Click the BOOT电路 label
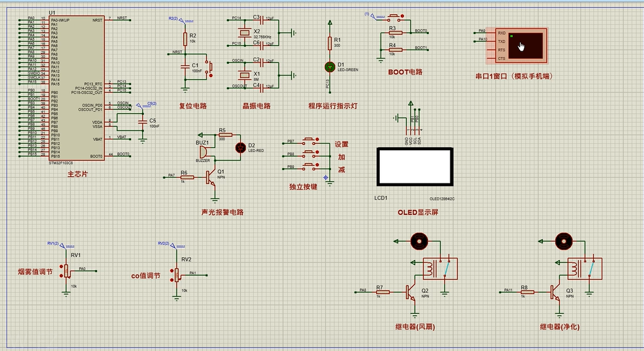The height and width of the screenshot is (351, 644). pos(405,72)
